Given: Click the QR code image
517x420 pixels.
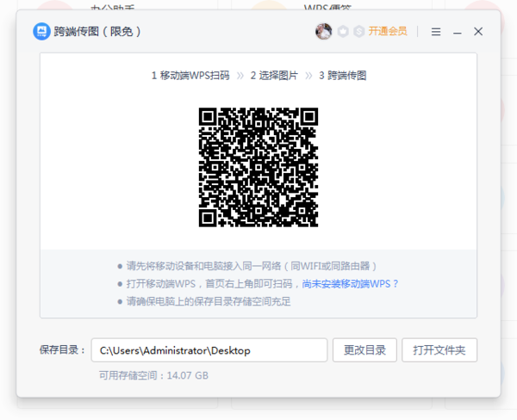Looking at the screenshot, I should click(x=258, y=167).
